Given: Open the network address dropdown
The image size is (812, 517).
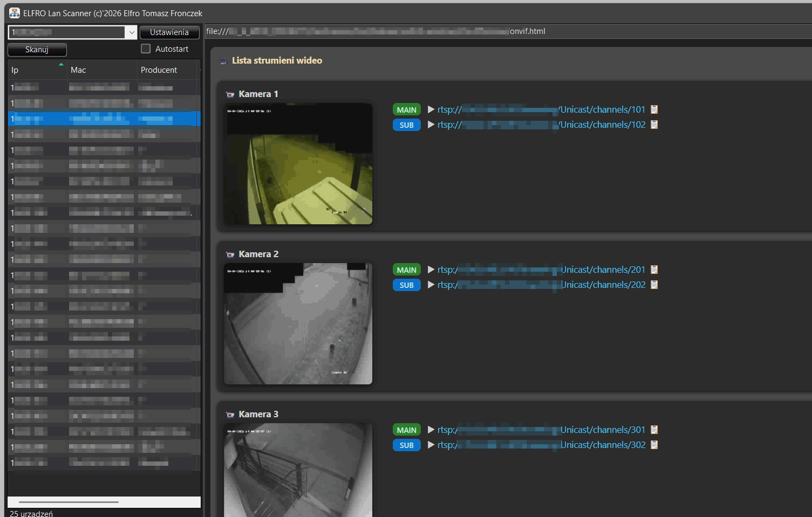Looking at the screenshot, I should click(131, 32).
